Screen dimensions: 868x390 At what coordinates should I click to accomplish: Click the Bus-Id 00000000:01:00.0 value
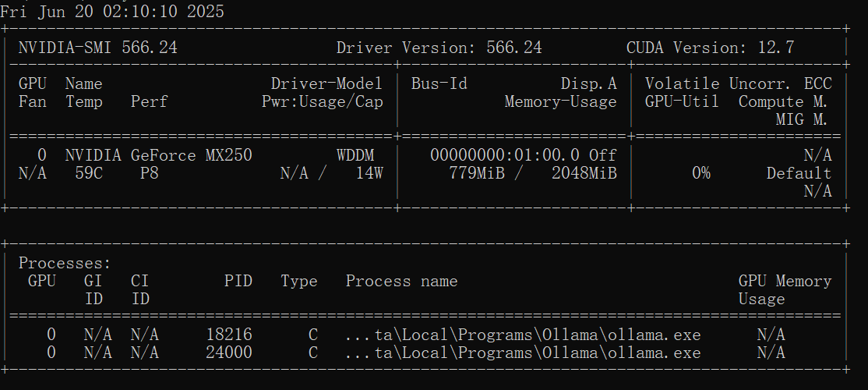pos(505,155)
